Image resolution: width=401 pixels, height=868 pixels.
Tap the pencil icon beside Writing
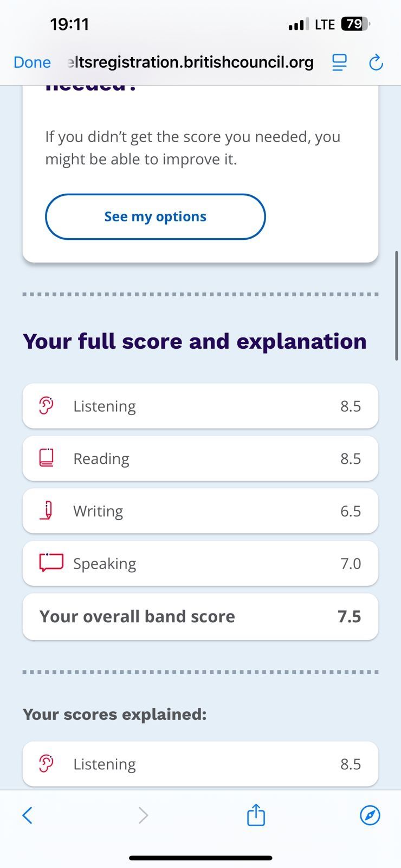(x=47, y=510)
